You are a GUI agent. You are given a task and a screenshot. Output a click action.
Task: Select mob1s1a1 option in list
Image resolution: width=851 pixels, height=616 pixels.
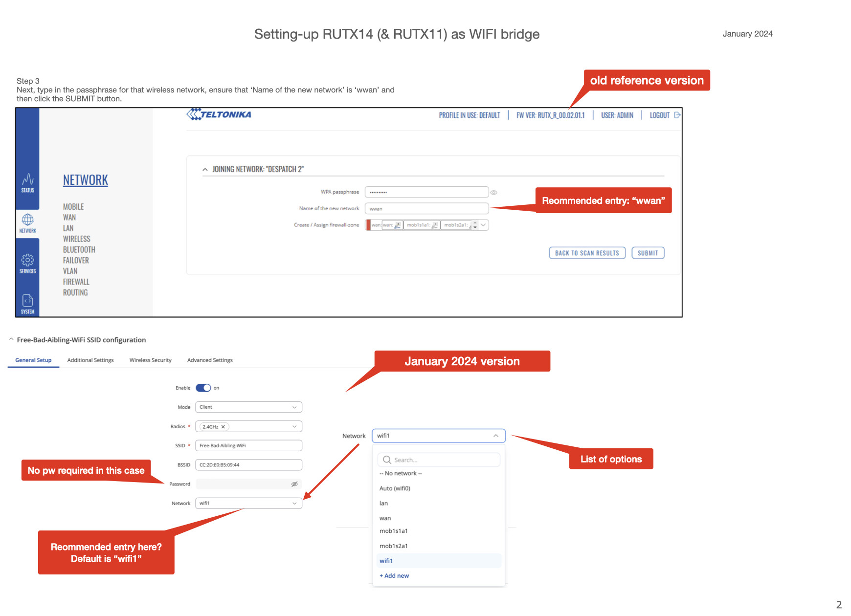point(393,531)
